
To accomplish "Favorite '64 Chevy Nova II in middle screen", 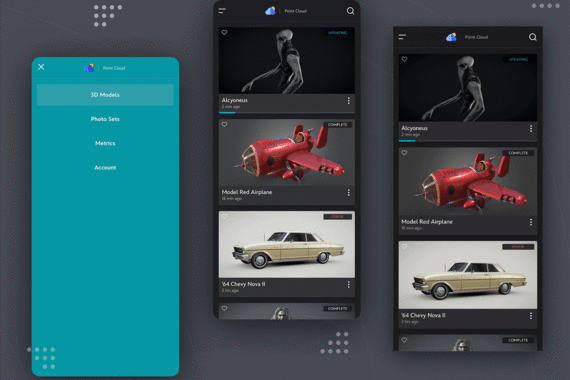I will [x=224, y=217].
